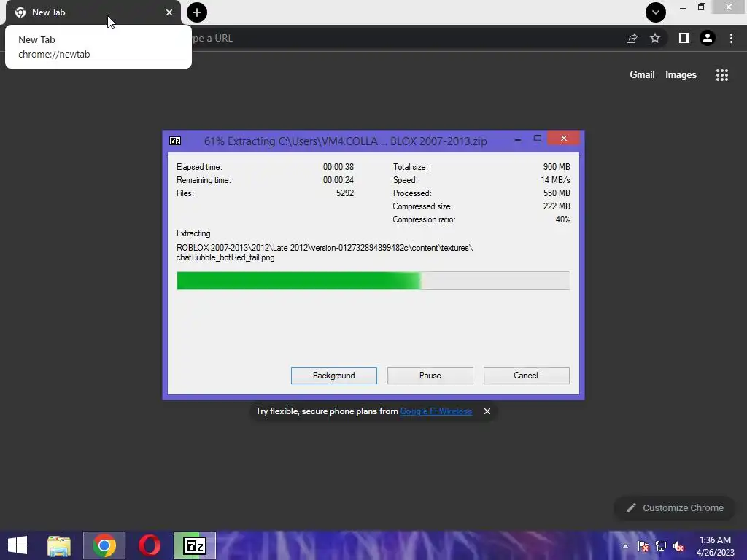Open the Google Fi Wireless link

(436, 411)
